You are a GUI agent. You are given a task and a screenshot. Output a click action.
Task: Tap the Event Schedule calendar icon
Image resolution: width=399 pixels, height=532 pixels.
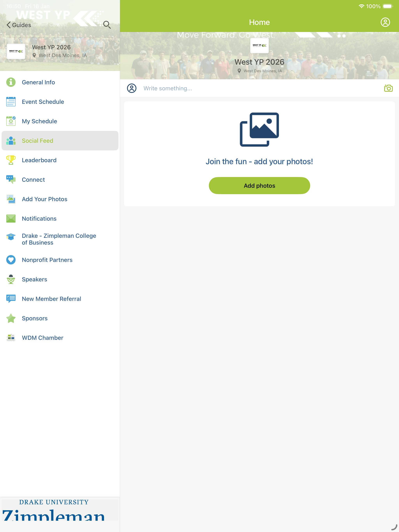(11, 102)
